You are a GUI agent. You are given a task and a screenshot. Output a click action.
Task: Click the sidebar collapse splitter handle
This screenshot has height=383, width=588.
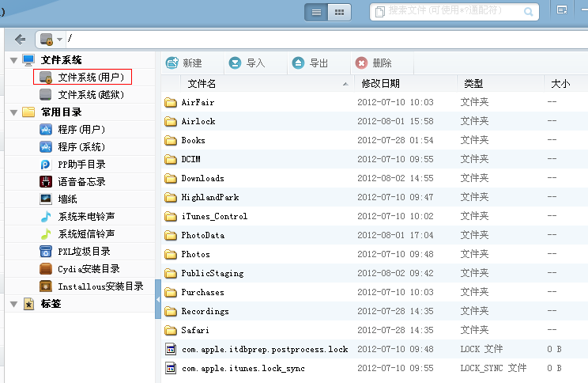pyautogui.click(x=157, y=301)
